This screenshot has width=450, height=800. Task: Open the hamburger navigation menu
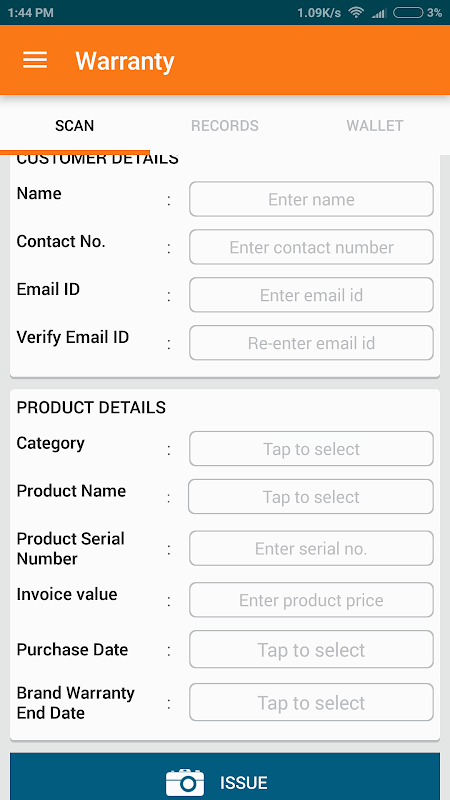[x=35, y=60]
